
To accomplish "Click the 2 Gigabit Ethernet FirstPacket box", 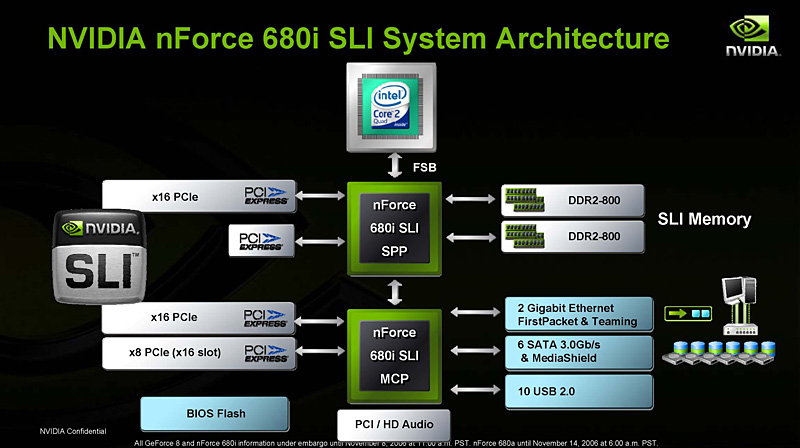I will click(579, 314).
